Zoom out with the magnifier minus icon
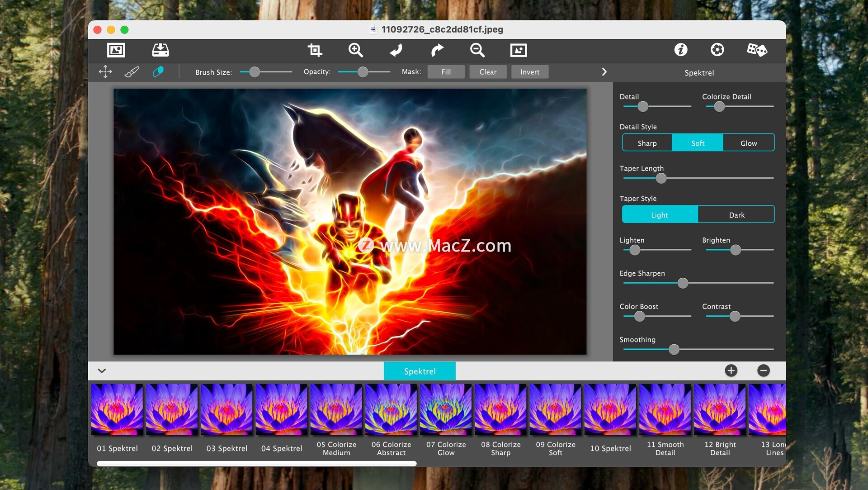 [477, 50]
